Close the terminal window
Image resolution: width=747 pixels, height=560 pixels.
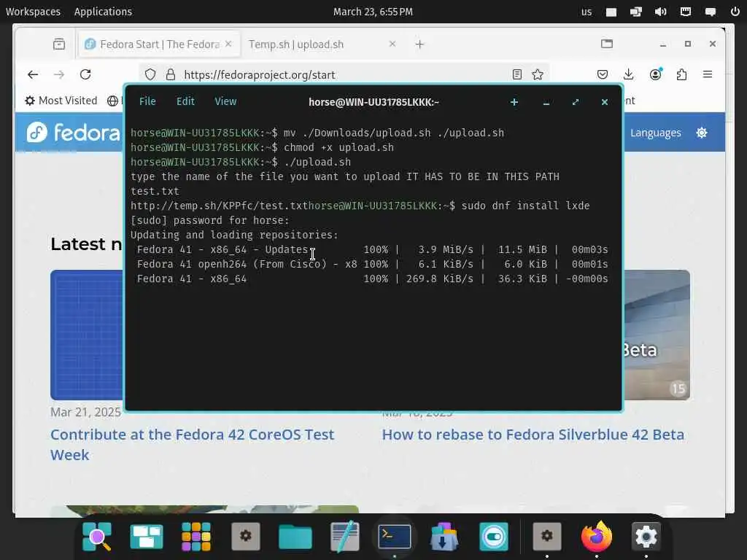pyautogui.click(x=605, y=102)
